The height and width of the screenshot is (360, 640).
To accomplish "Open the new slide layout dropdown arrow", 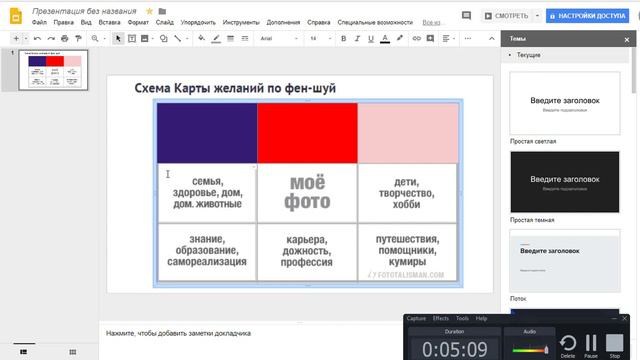I will pos(26,38).
